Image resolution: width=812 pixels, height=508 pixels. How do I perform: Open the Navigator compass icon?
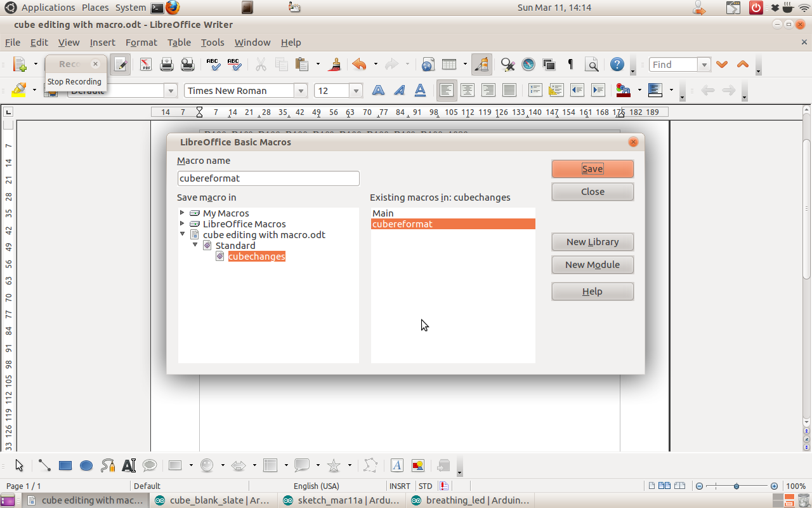coord(528,64)
